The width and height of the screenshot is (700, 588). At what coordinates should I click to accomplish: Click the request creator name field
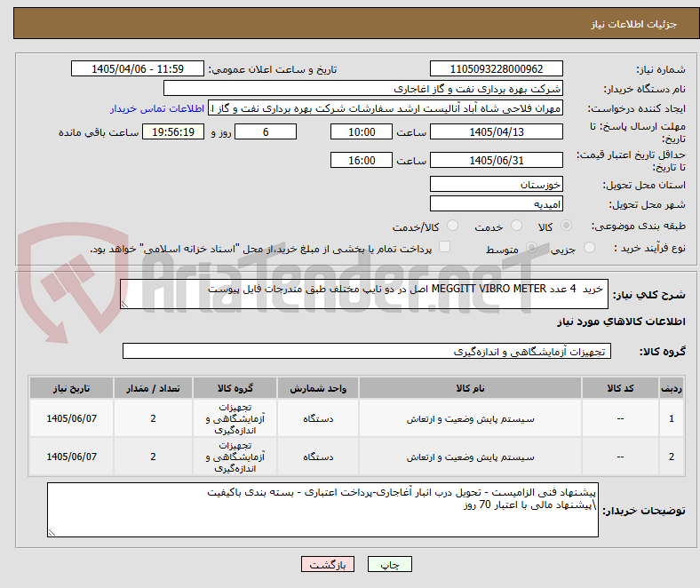click(x=386, y=108)
